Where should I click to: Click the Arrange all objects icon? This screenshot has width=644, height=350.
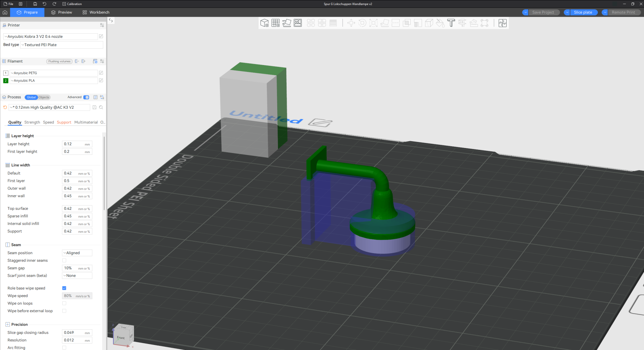click(x=298, y=23)
